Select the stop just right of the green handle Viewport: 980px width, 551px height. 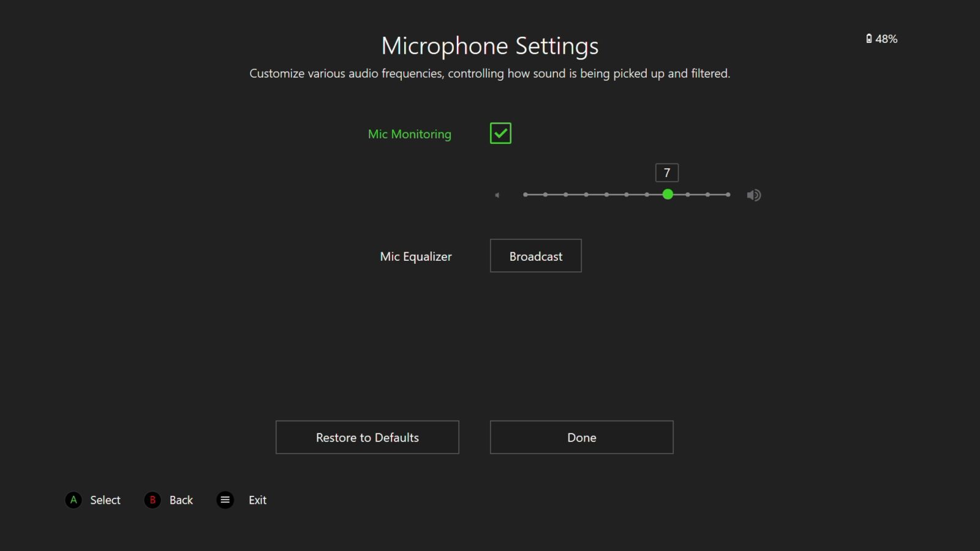[x=688, y=195]
